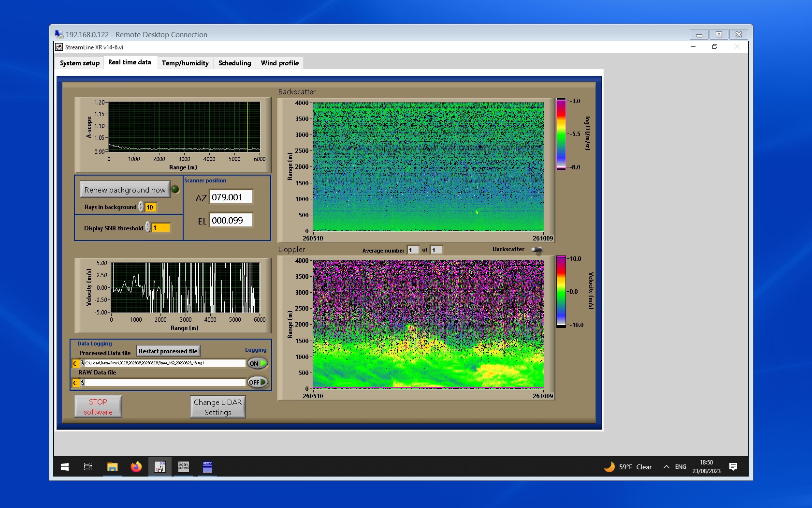Open File Explorer from the taskbar
The width and height of the screenshot is (812, 508).
pos(112,467)
